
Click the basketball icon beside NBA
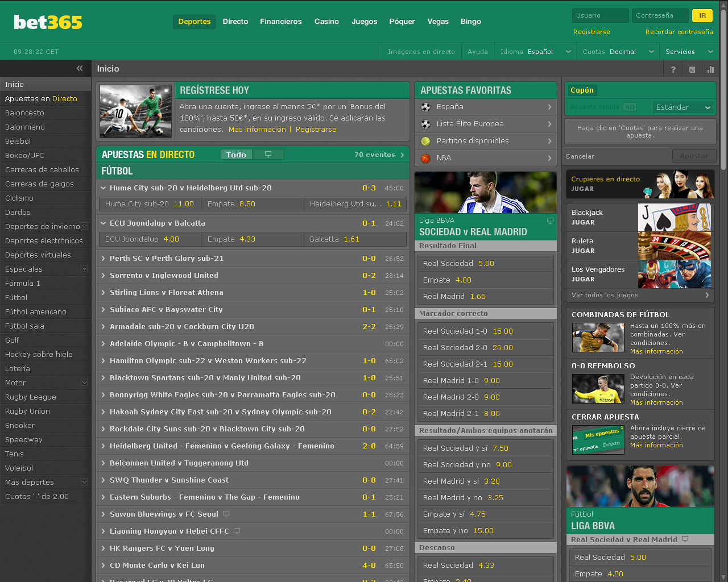pos(425,158)
